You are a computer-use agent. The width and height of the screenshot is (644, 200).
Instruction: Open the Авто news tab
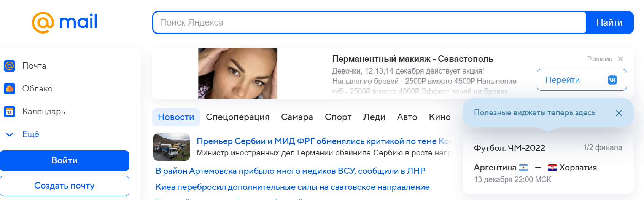pos(407,117)
